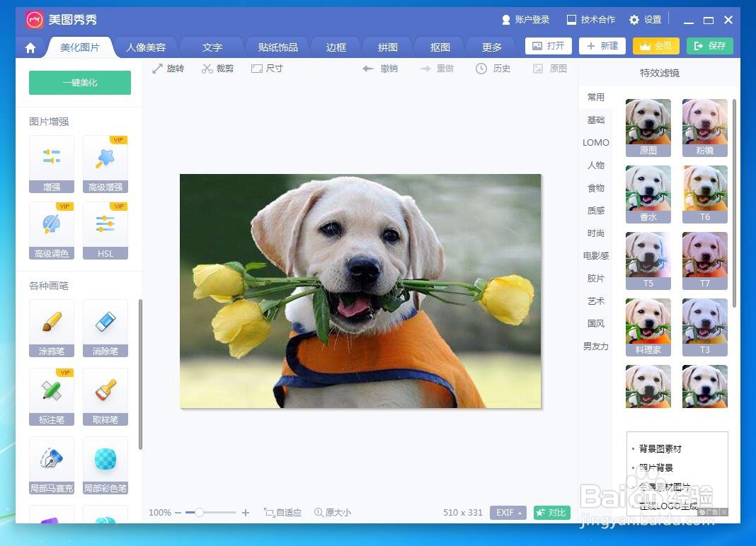View the 原图 original image
Image resolution: width=756 pixels, height=546 pixels.
[550, 69]
